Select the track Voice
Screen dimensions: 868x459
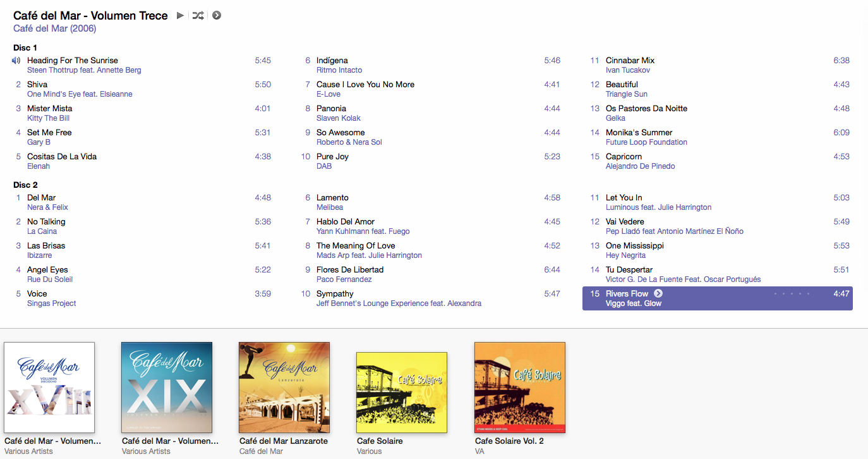click(x=37, y=293)
